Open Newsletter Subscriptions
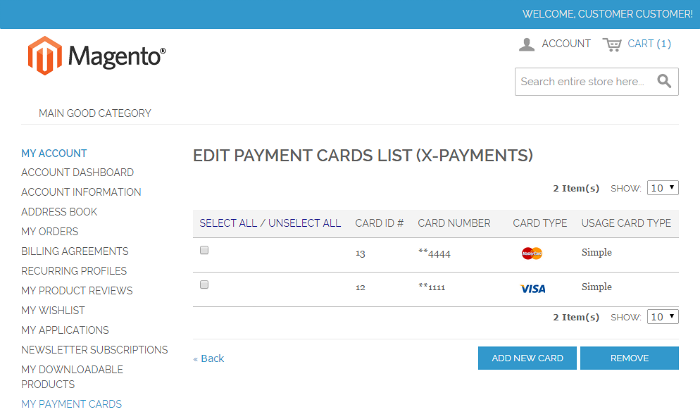This screenshot has width=700, height=419. tap(95, 350)
